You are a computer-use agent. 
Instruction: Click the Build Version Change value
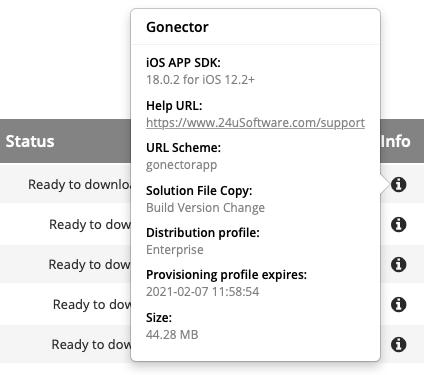206,208
